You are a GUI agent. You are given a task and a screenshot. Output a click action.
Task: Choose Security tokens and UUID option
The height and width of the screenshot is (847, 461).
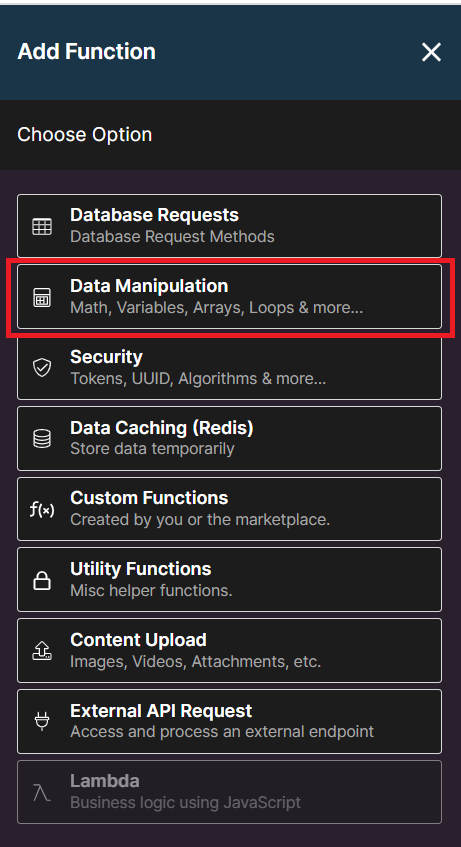point(230,367)
